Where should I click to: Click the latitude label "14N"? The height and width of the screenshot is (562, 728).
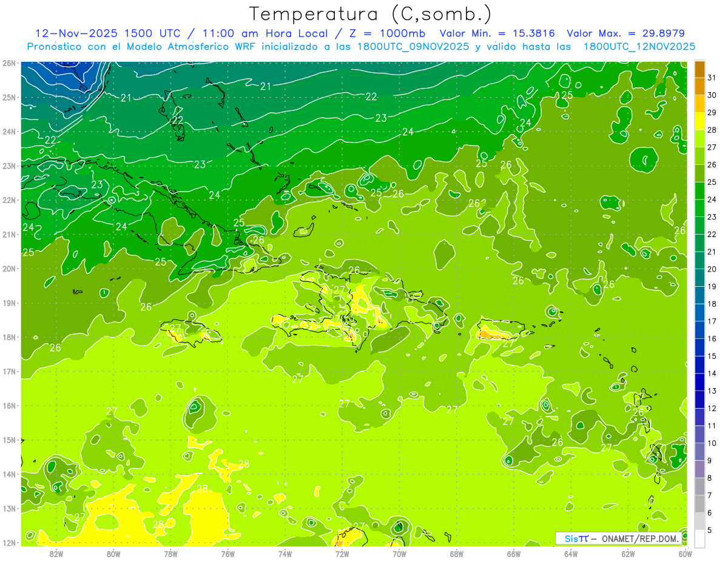click(9, 474)
